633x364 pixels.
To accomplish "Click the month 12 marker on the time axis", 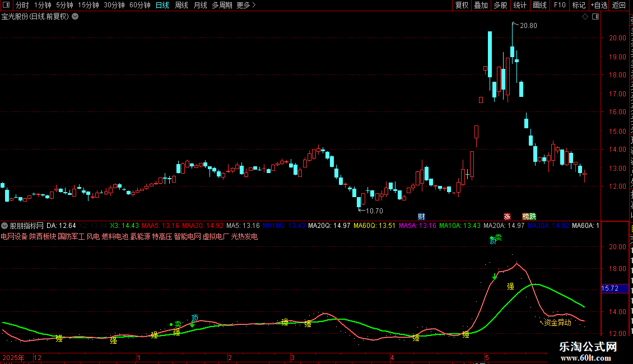I will coord(38,357).
